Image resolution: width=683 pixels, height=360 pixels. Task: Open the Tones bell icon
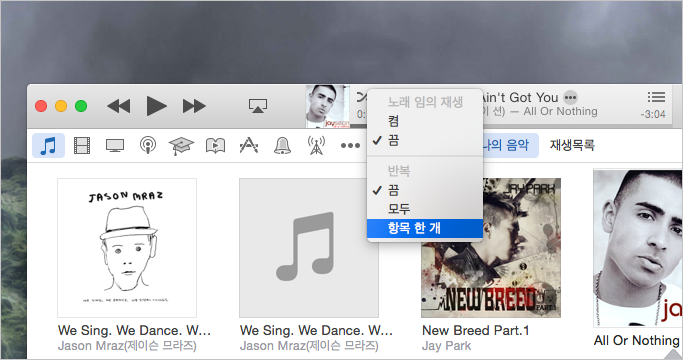coord(282,145)
